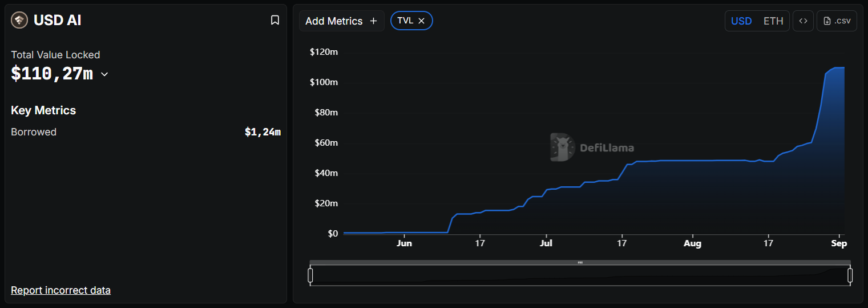This screenshot has height=308, width=868.
Task: Click the $110,27m TVL value
Action: tap(52, 74)
